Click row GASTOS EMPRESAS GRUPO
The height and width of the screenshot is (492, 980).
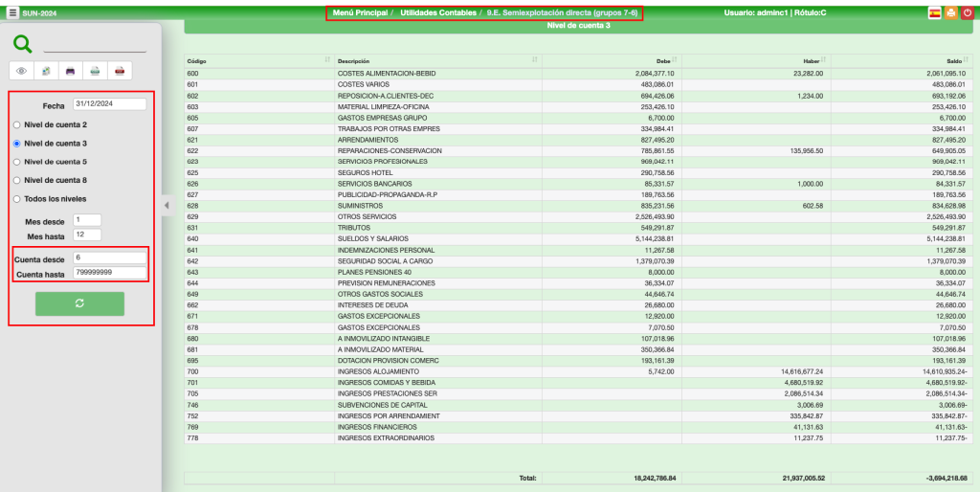[579, 118]
